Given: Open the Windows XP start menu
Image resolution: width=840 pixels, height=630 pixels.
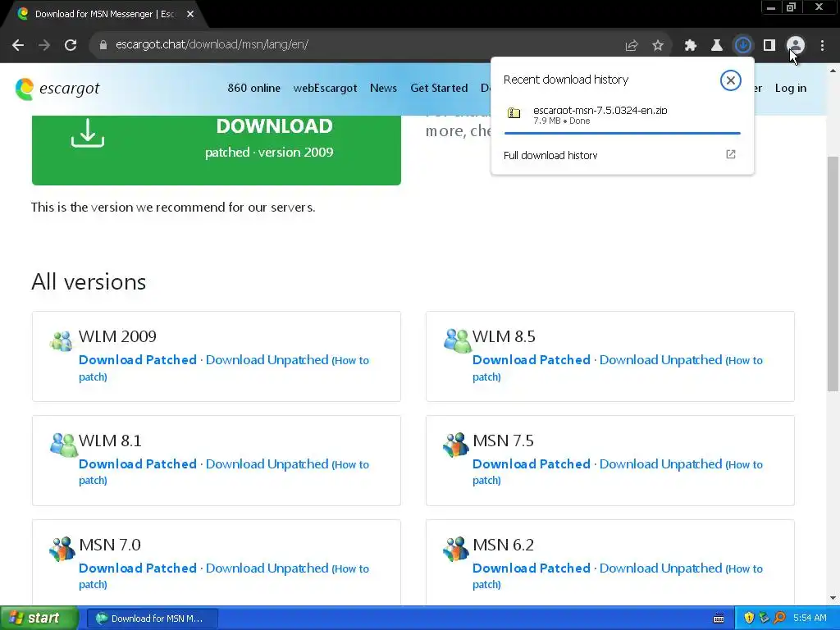Looking at the screenshot, I should [39, 618].
